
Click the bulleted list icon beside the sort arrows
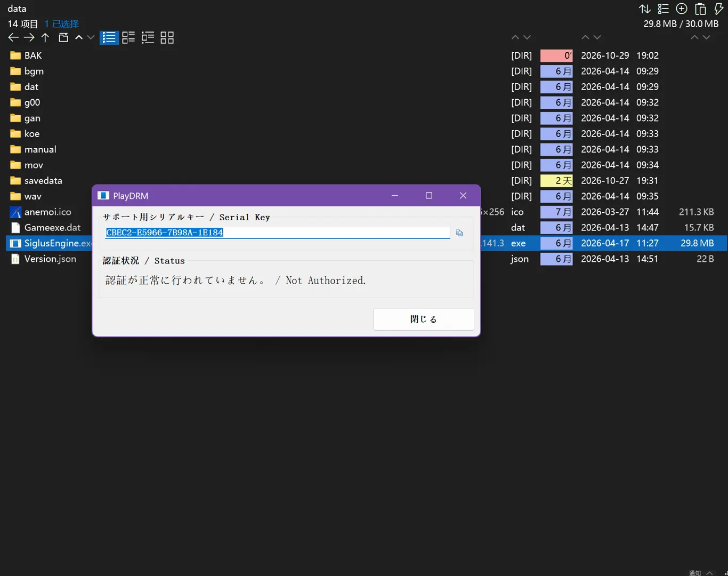[x=663, y=9]
